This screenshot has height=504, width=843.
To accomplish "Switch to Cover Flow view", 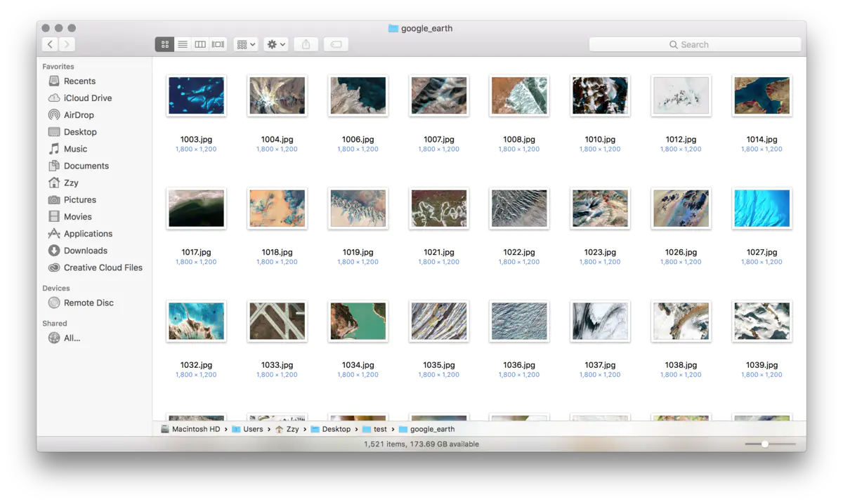I will (218, 44).
